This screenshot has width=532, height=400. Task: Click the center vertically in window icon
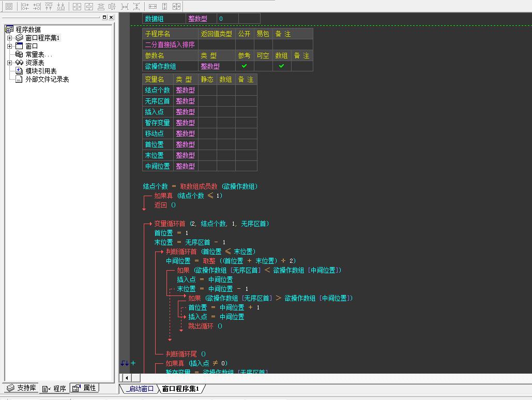point(89,6)
